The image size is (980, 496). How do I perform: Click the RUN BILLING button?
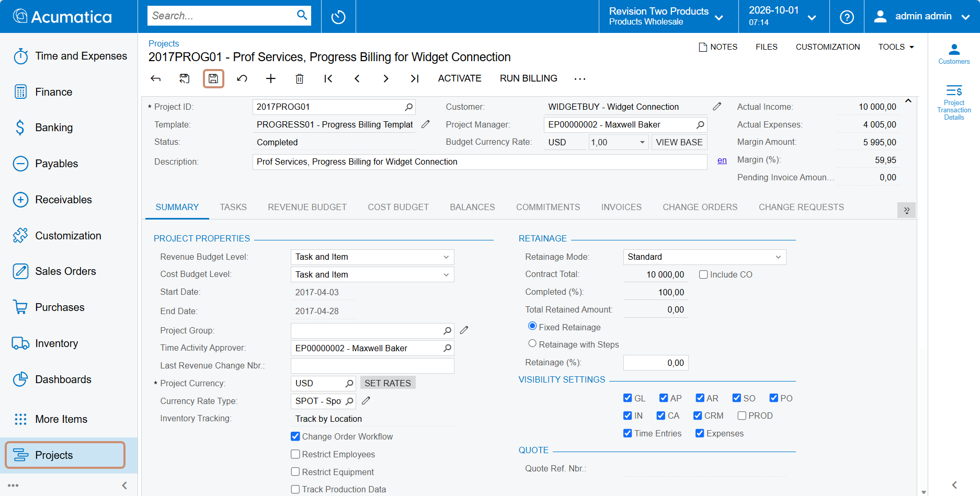529,78
